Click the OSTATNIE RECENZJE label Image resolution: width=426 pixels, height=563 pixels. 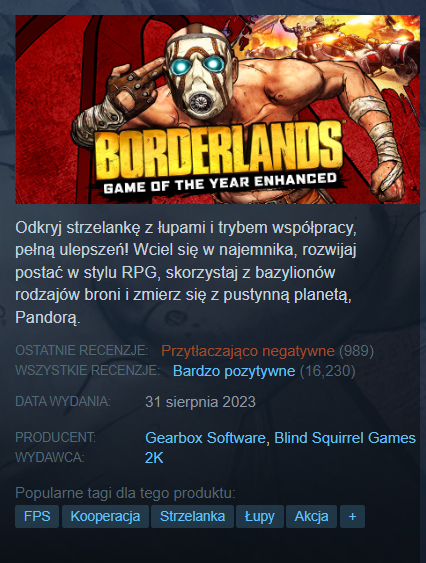pyautogui.click(x=82, y=350)
